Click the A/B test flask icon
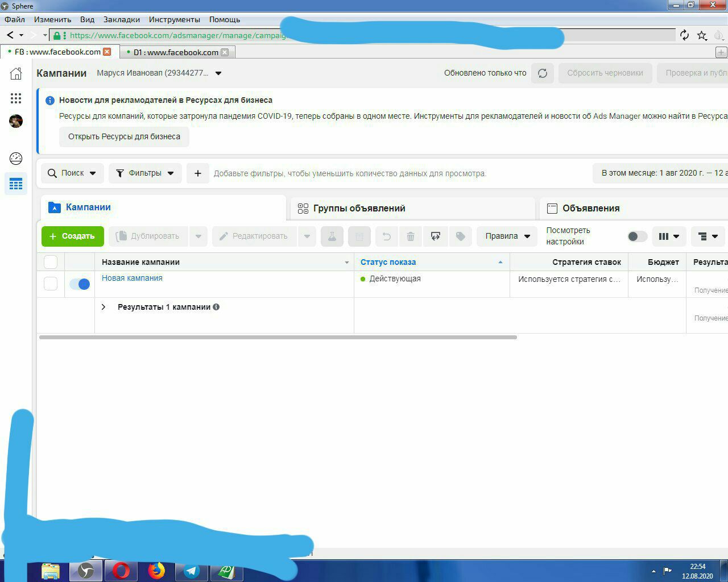This screenshot has height=582, width=728. click(332, 236)
